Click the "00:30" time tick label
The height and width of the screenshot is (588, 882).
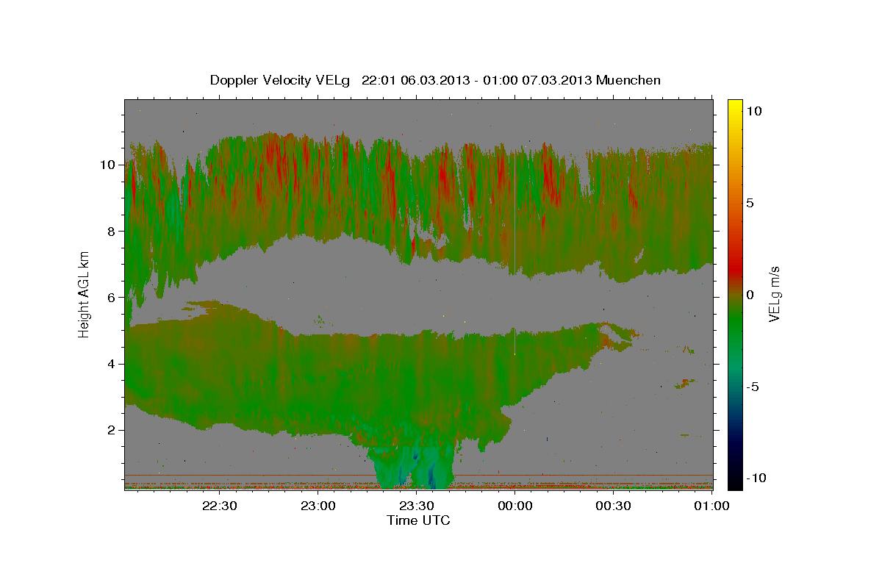[613, 506]
